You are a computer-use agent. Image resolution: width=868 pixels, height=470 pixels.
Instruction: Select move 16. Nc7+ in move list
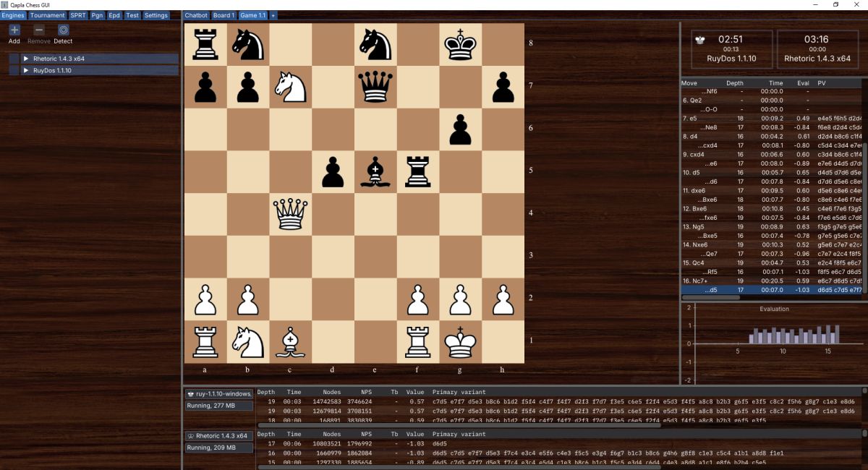tap(771, 281)
